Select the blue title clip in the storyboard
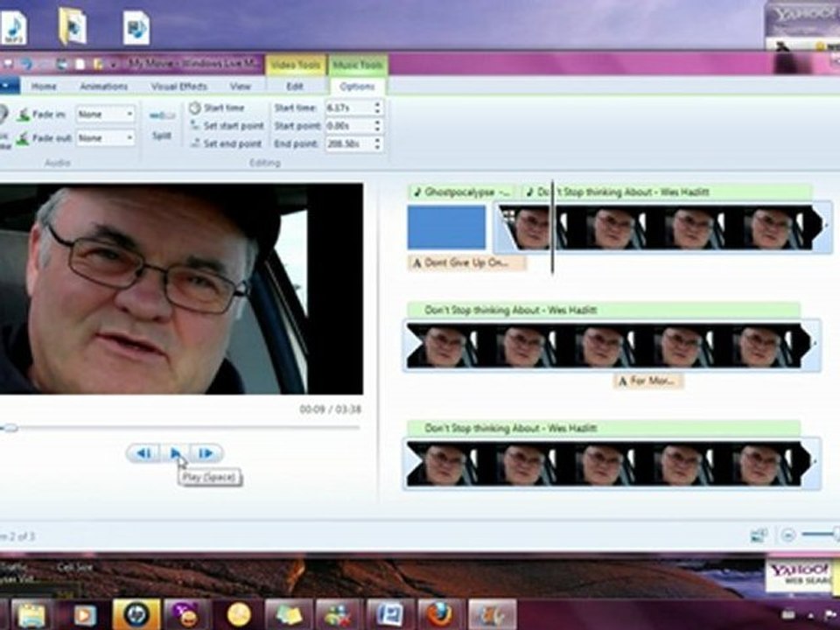 (446, 227)
